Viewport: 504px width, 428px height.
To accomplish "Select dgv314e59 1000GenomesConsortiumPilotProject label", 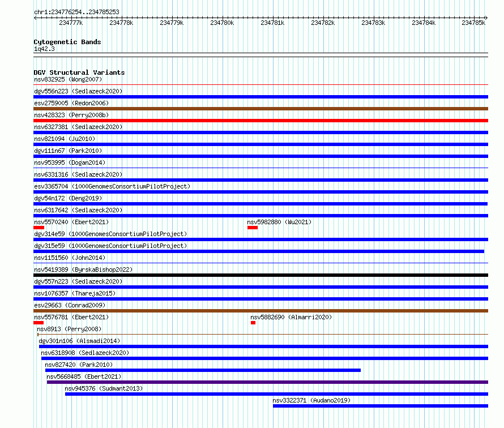I will [110, 234].
